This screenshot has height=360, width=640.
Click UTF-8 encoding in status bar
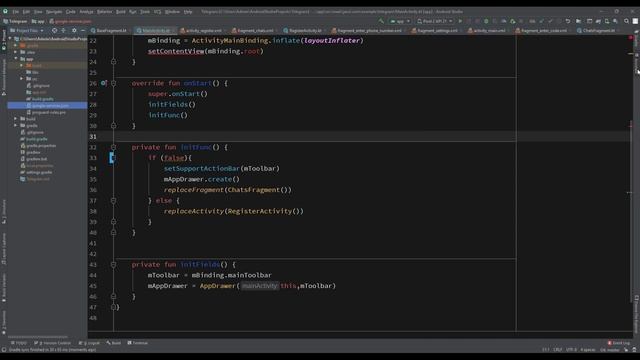coord(571,350)
